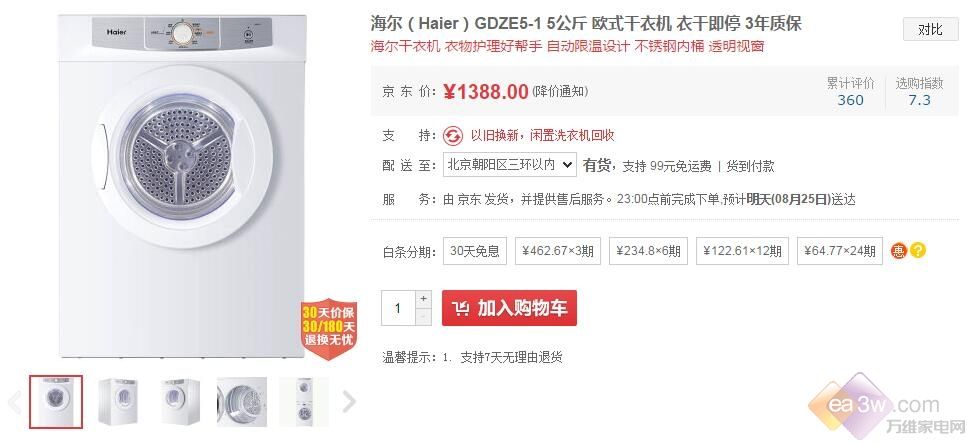Choose ¥122.61×12期 installment plan
The image size is (967, 445).
point(743,251)
